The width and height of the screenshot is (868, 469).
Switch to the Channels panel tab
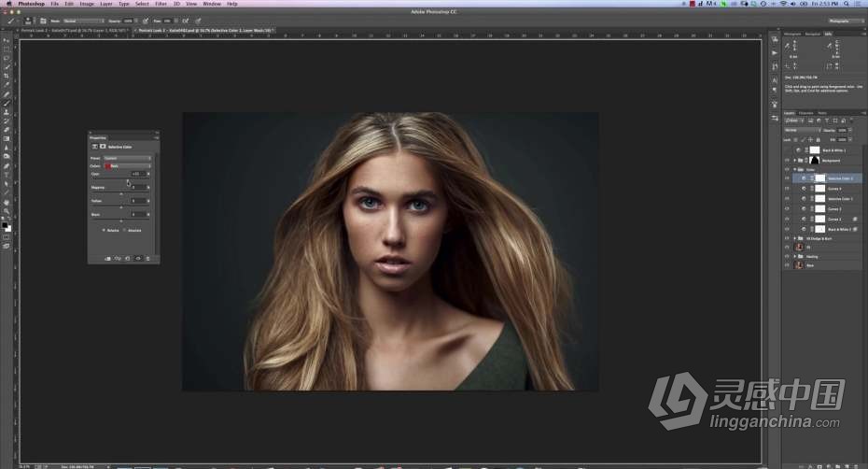806,113
